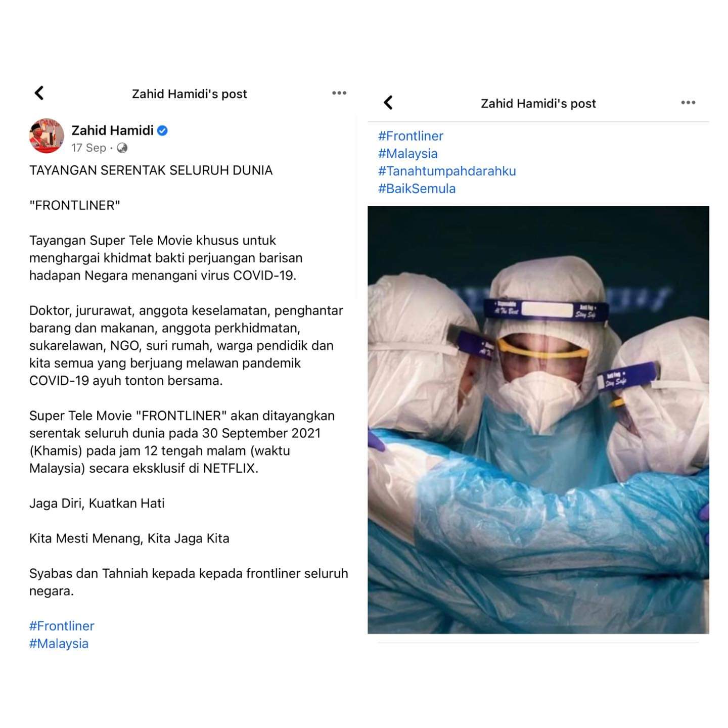Click the 17 Sep post timestamp

click(x=88, y=148)
